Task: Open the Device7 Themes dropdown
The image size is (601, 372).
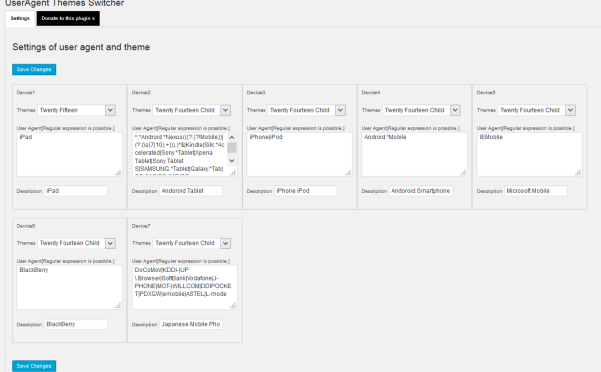Action: 192,243
